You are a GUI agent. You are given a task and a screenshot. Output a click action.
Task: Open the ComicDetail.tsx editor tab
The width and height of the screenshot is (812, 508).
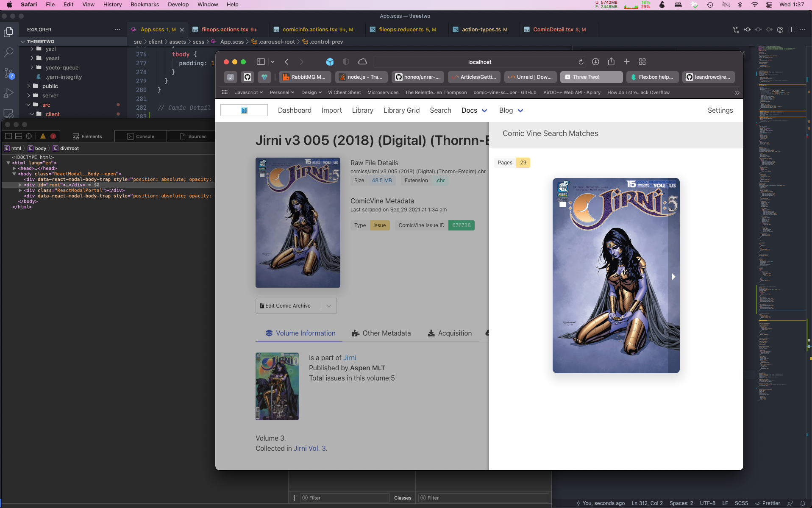(553, 30)
